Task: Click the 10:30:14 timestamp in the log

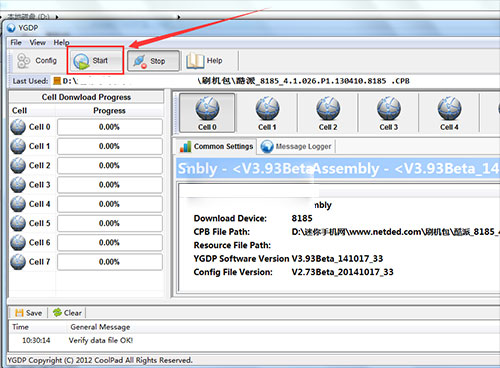Action: point(36,340)
